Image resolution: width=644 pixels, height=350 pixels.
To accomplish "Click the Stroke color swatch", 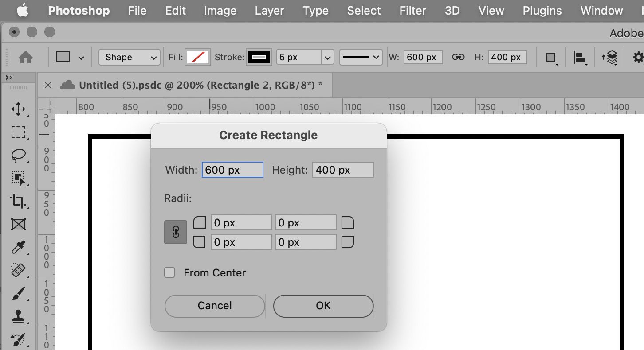I will tap(259, 57).
